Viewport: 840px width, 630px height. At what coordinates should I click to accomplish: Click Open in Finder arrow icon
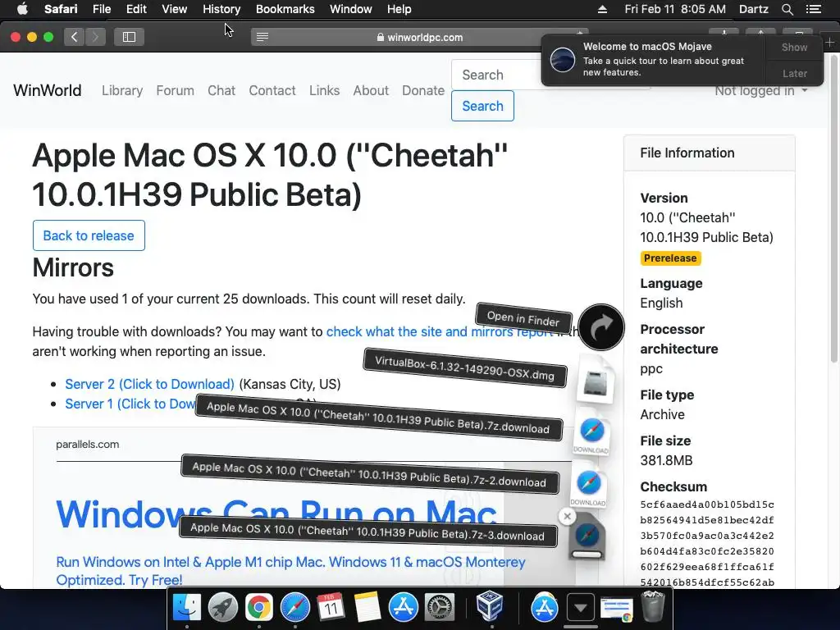[x=601, y=326]
